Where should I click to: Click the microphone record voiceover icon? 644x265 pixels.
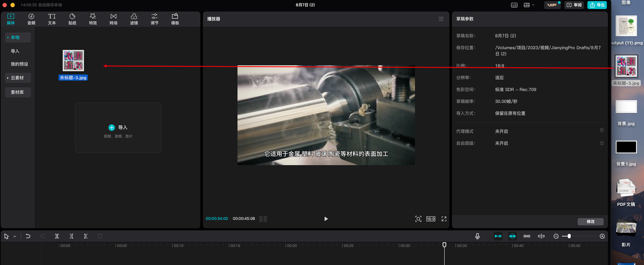click(477, 236)
